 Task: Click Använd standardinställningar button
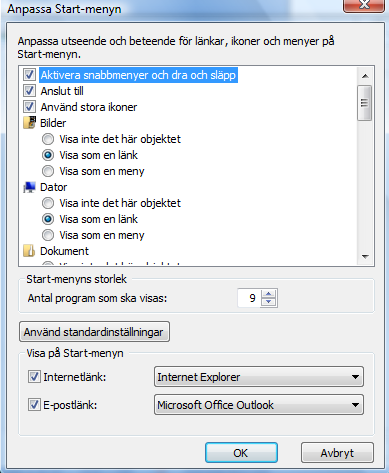point(94,332)
